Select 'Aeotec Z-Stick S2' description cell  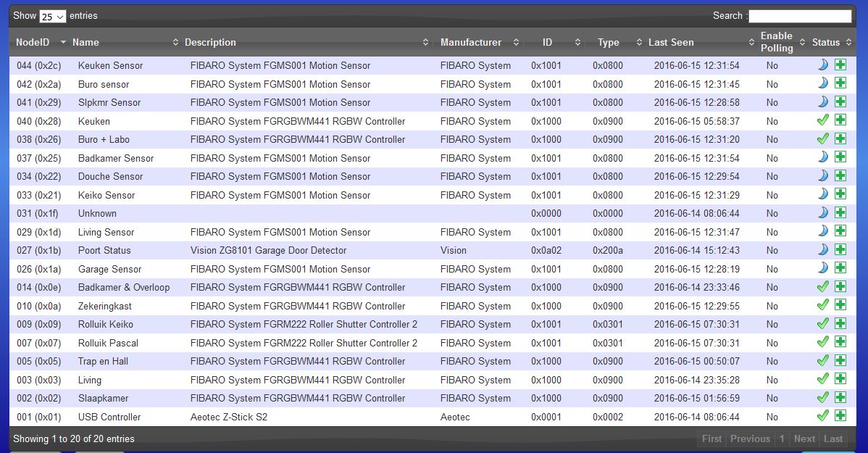point(229,417)
